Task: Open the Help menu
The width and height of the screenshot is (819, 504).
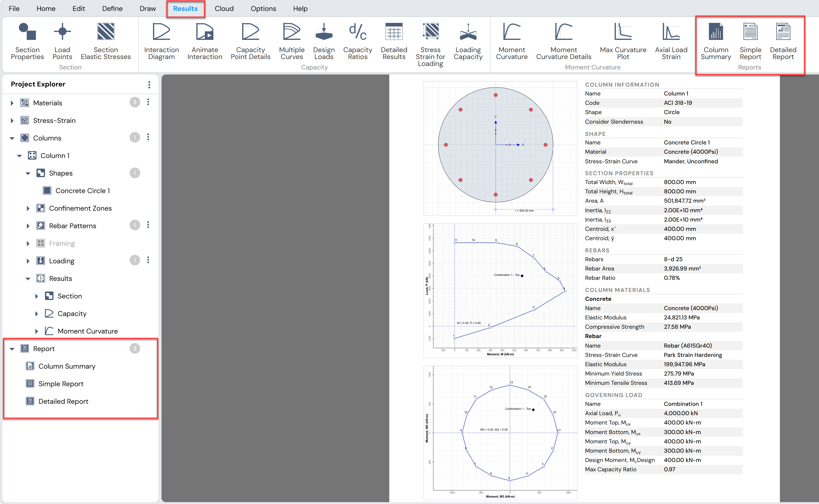Action: [x=300, y=9]
